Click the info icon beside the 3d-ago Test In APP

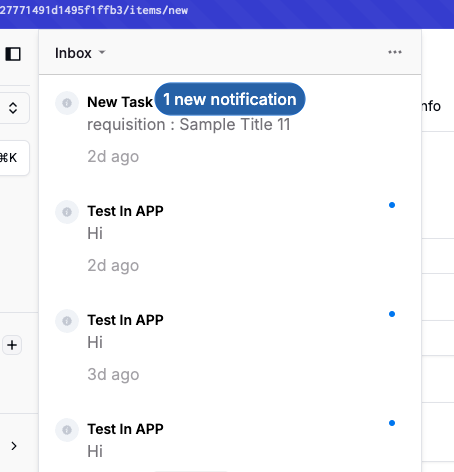point(67,321)
